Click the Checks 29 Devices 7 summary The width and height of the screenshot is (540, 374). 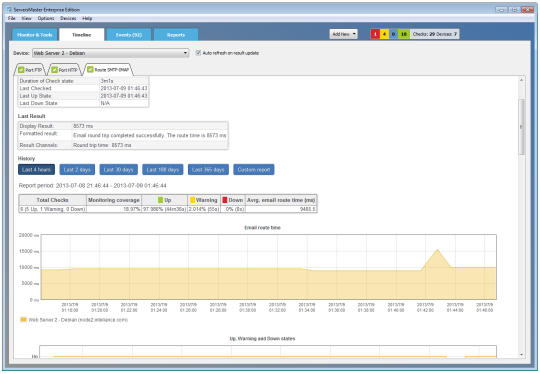pos(434,34)
